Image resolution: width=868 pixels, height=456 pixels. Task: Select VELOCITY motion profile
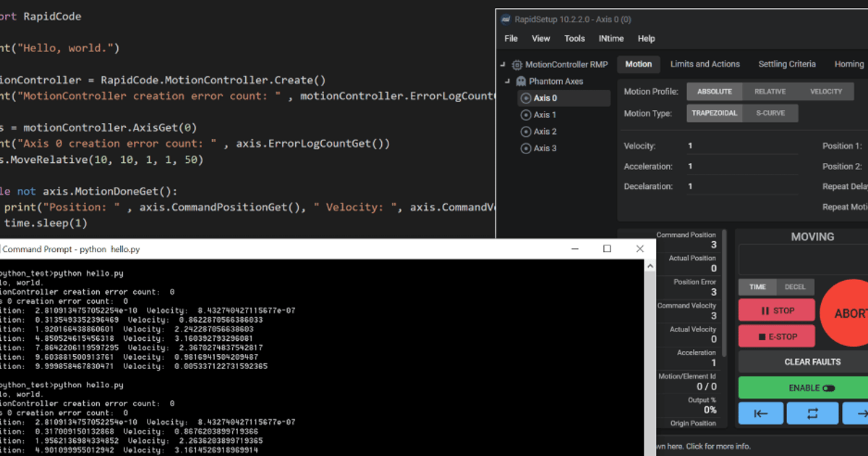[826, 92]
